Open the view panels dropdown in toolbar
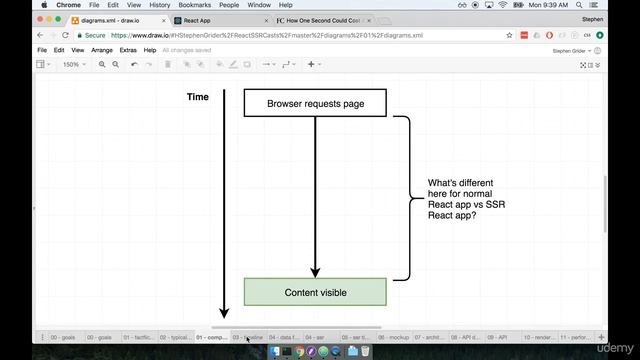 pos(43,64)
